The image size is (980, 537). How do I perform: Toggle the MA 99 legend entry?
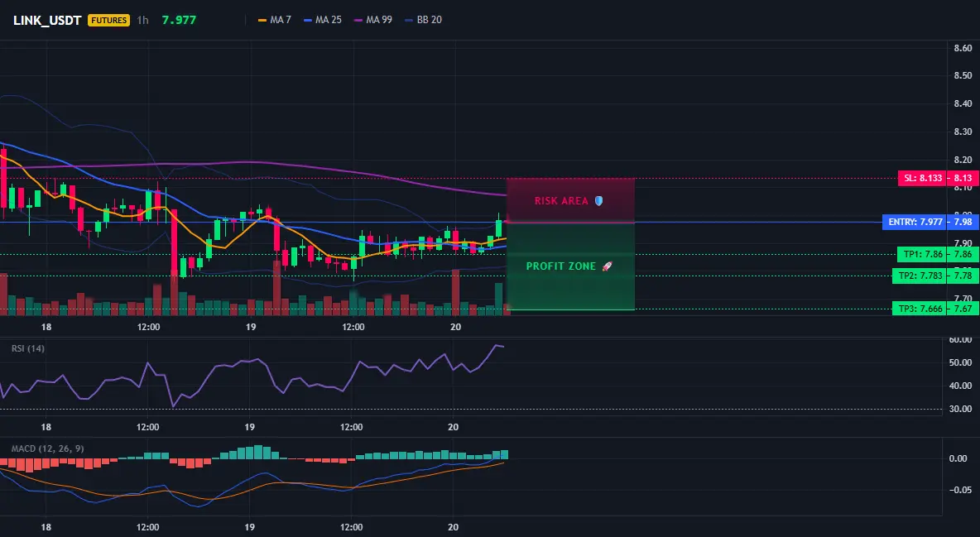(373, 20)
